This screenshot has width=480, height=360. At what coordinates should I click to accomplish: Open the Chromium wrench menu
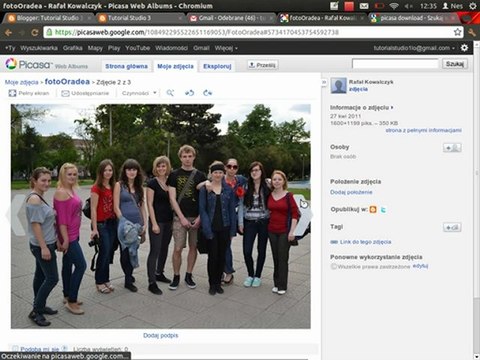472,32
